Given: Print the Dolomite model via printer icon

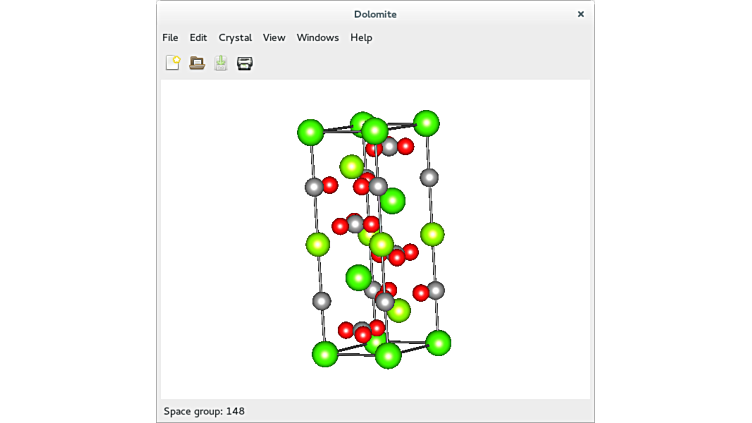Looking at the screenshot, I should pos(244,63).
